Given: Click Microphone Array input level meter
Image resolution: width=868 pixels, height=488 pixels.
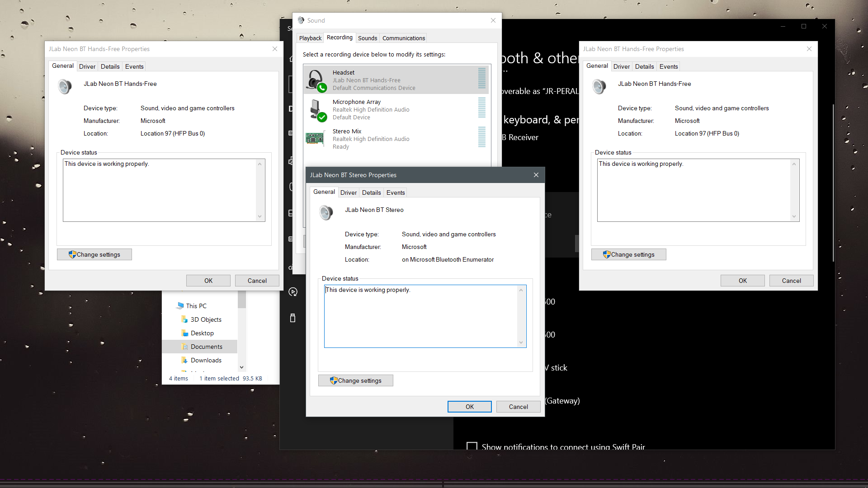Looking at the screenshot, I should pyautogui.click(x=482, y=108).
